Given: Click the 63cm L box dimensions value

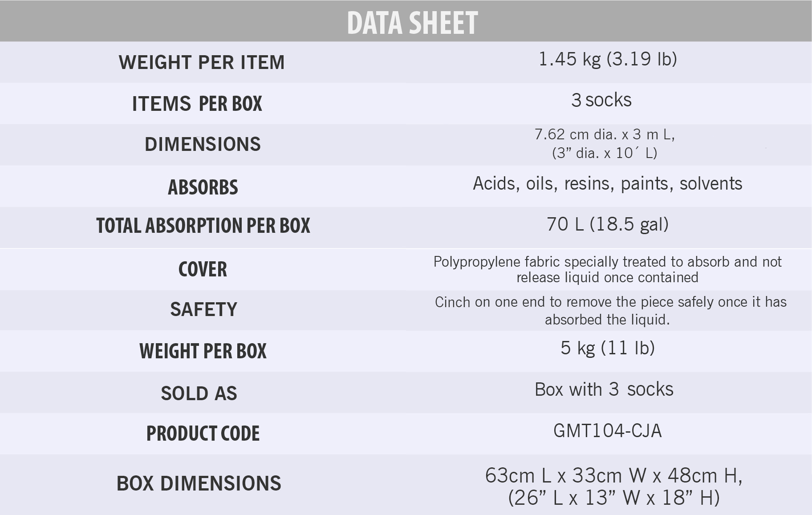Looking at the screenshot, I should [x=614, y=487].
